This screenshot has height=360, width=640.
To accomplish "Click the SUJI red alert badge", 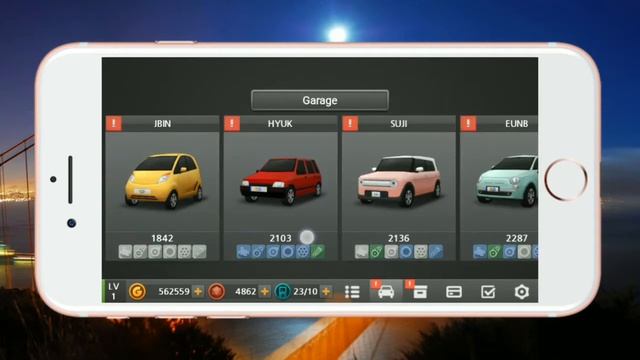I will coord(350,123).
